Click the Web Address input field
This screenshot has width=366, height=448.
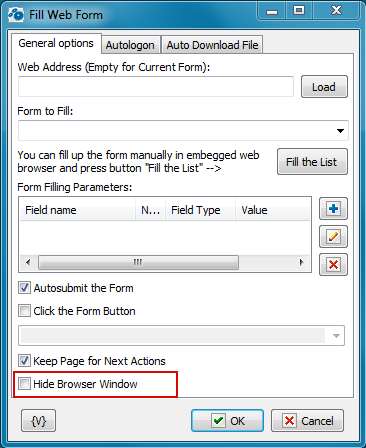[x=156, y=87]
